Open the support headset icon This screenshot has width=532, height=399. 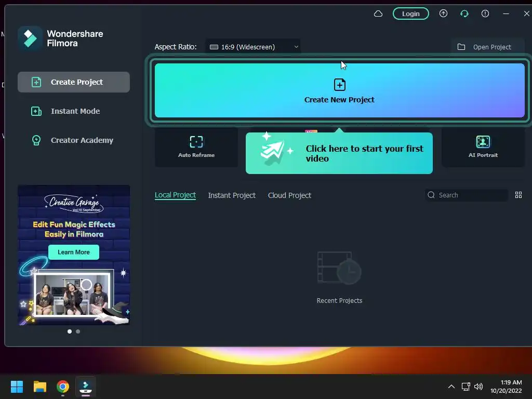(x=464, y=14)
